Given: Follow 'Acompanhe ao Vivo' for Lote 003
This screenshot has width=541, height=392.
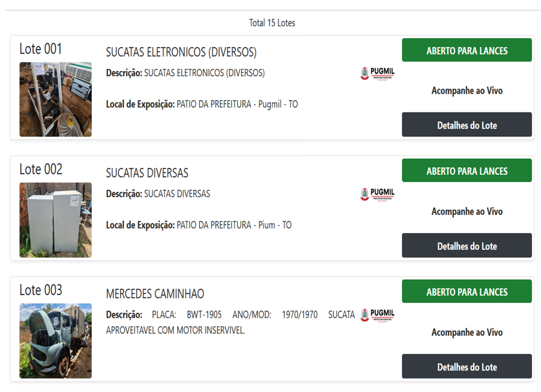Looking at the screenshot, I should click(x=467, y=332).
